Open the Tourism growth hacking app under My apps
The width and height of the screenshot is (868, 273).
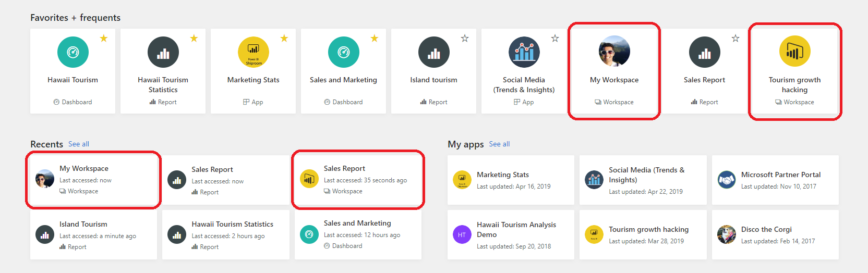[643, 235]
